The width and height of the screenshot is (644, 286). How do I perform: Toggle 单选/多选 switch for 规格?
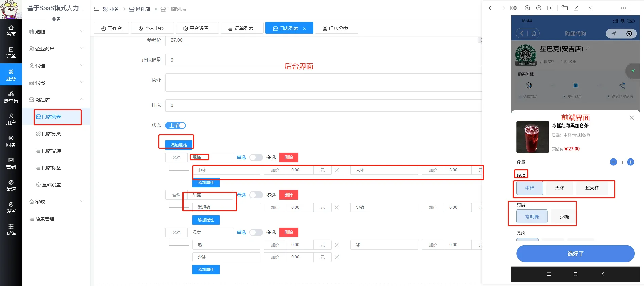[x=256, y=157]
